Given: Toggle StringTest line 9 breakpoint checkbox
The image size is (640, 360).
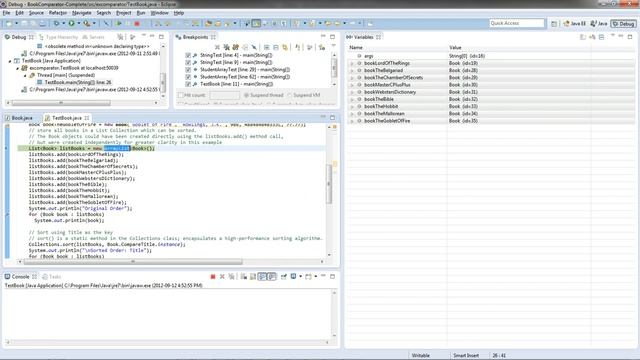Looking at the screenshot, I should tap(188, 62).
